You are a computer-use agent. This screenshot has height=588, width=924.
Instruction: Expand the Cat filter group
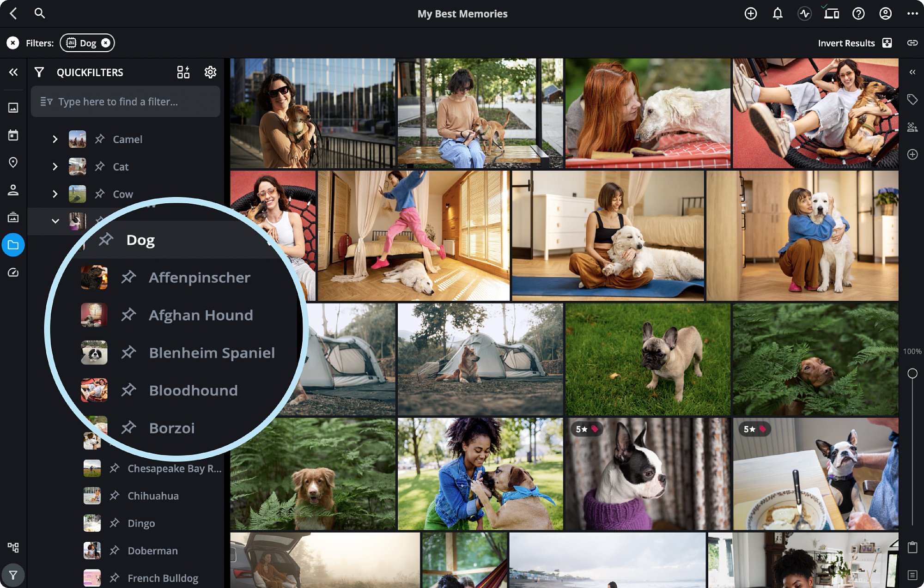55,166
